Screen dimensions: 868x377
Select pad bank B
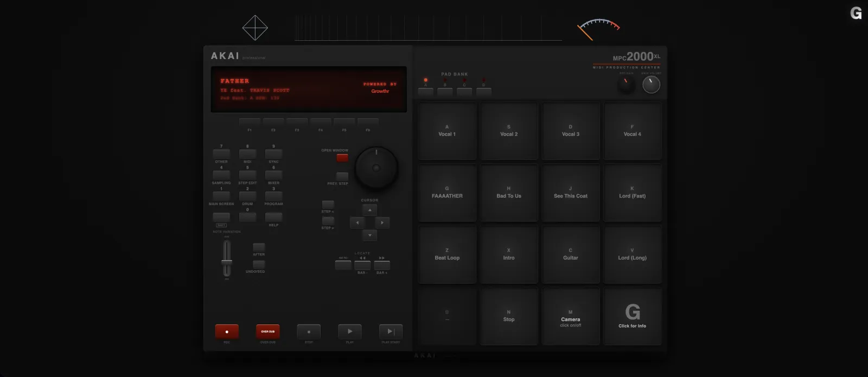tap(445, 92)
